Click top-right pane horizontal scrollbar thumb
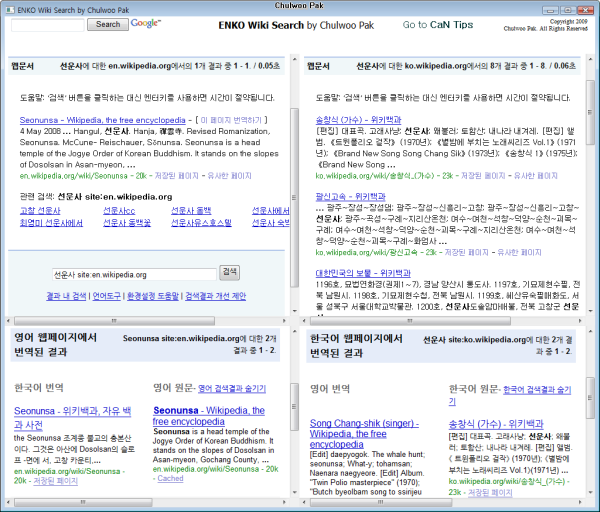 pyautogui.click(x=410, y=321)
